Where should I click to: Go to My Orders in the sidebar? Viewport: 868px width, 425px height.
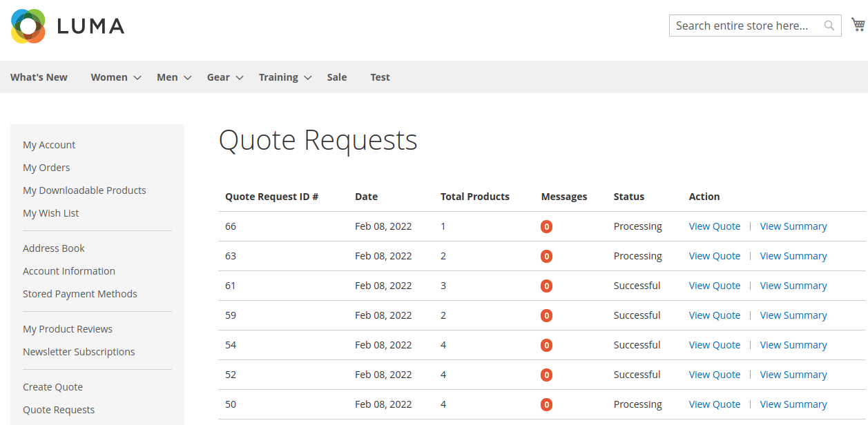pos(46,168)
